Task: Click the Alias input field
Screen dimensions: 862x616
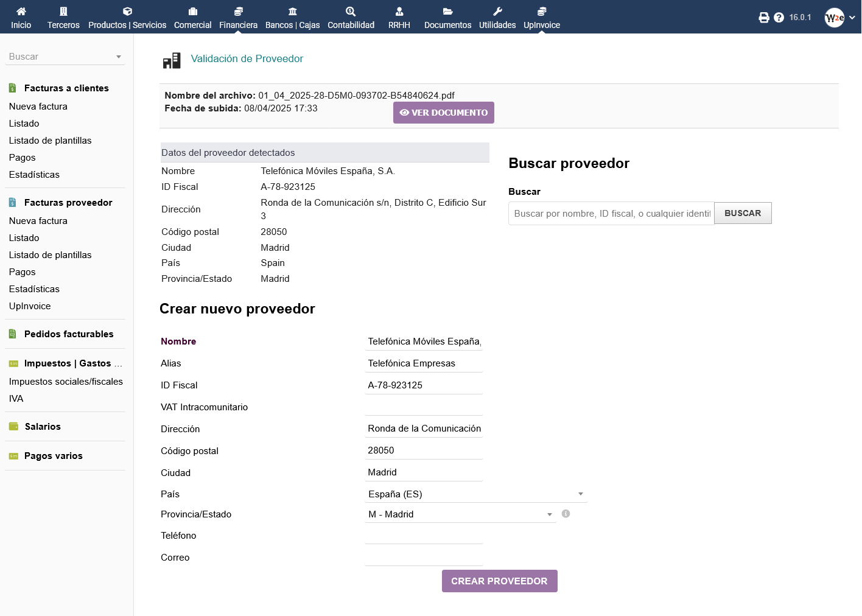Action: [424, 363]
